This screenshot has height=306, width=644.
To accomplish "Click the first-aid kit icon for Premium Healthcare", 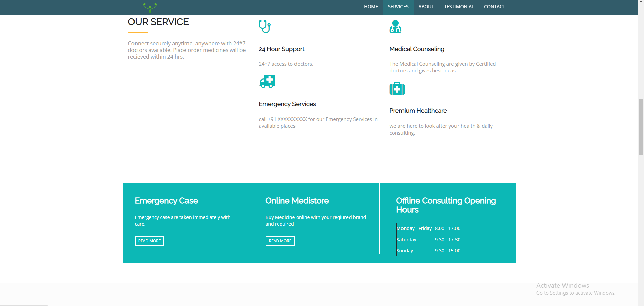I will [397, 88].
